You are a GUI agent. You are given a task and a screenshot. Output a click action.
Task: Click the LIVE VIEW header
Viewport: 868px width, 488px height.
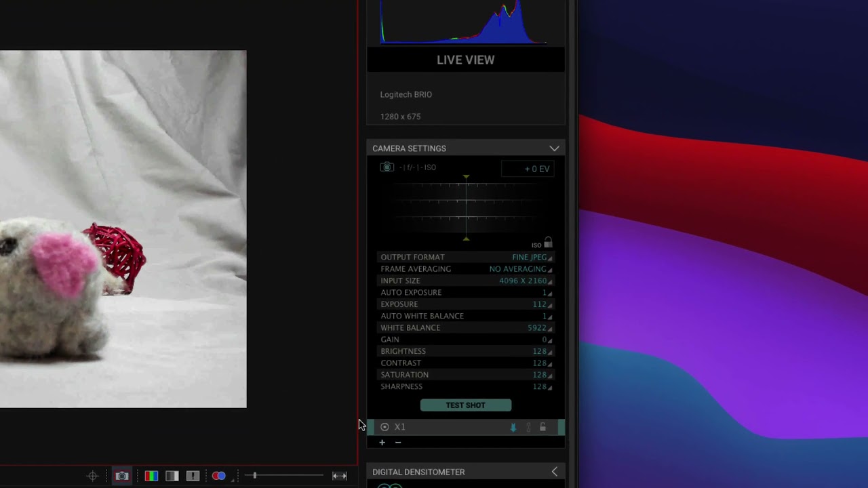[x=466, y=60]
